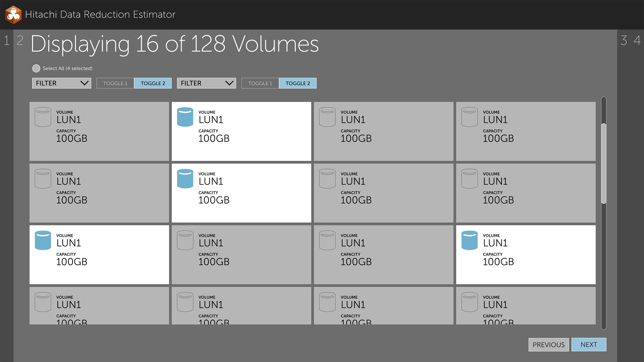This screenshot has height=362, width=644.
Task: Click the blue cylinder in the third row's first tile
Action: tap(43, 240)
